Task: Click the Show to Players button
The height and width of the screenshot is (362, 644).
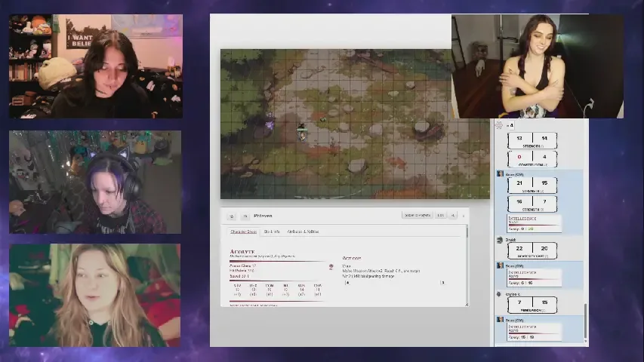Action: 418,216
